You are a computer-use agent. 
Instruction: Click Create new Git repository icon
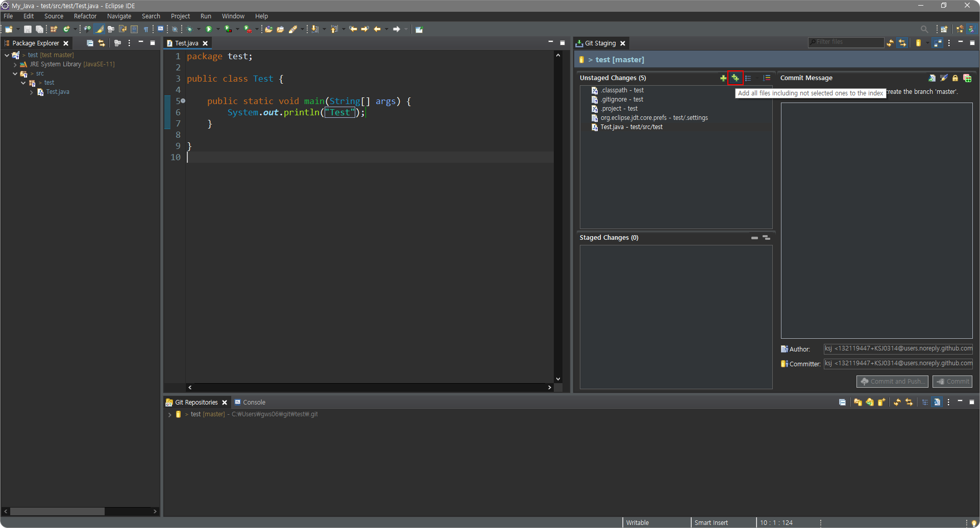tap(881, 403)
